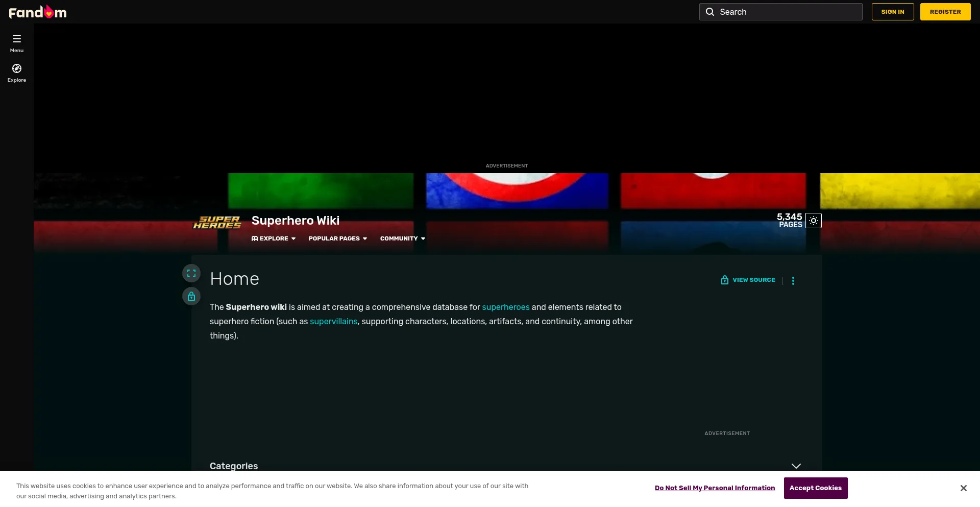Image resolution: width=980 pixels, height=507 pixels.
Task: Open the Explore compass icon
Action: tap(17, 69)
